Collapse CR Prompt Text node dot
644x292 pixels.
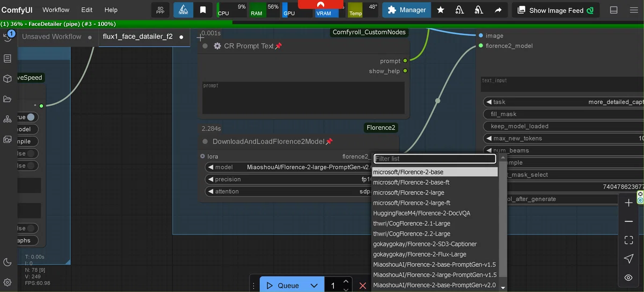[205, 46]
